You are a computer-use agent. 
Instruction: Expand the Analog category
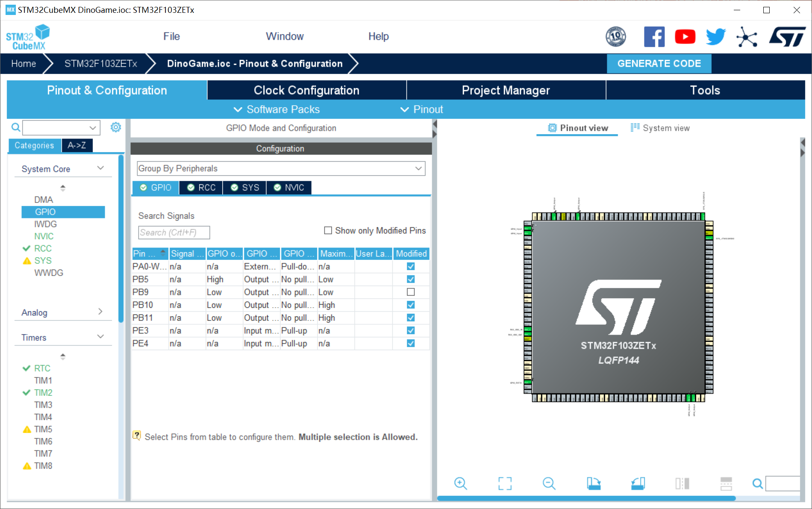100,312
